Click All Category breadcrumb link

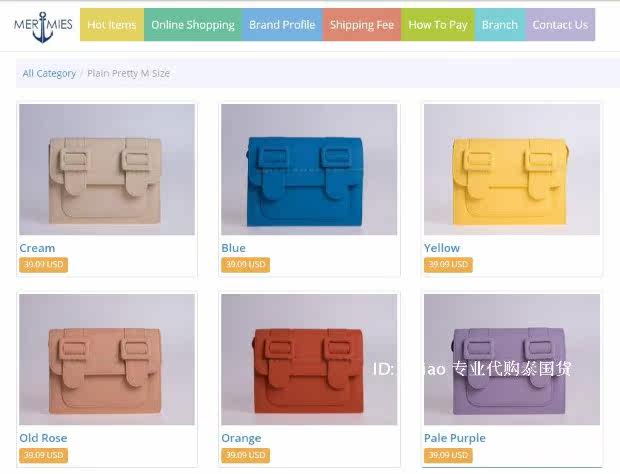coord(49,73)
